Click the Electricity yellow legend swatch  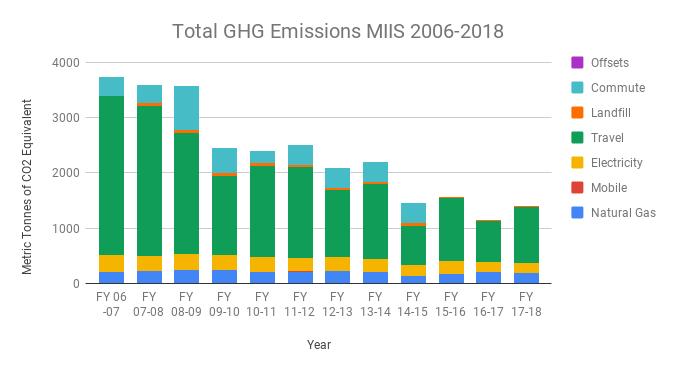click(577, 162)
